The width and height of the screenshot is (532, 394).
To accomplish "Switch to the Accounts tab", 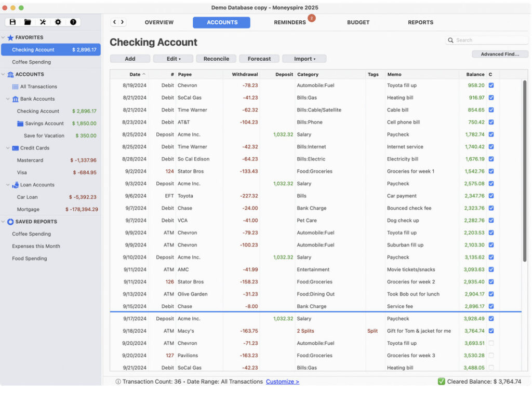I will (221, 22).
